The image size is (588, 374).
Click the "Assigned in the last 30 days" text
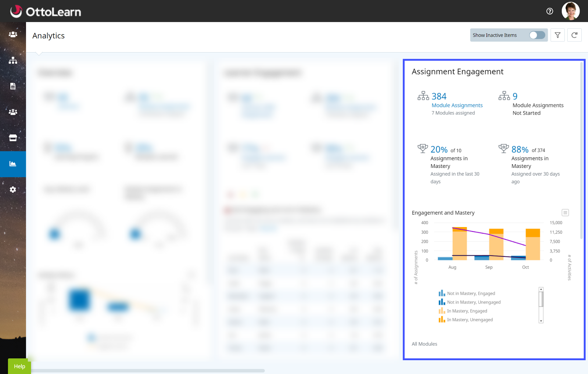coord(455,178)
